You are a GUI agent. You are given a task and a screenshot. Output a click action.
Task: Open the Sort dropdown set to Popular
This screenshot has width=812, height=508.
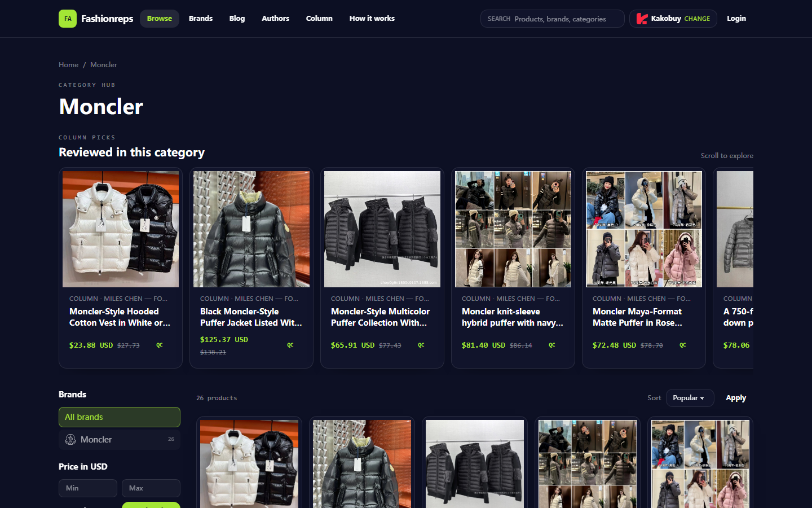690,398
